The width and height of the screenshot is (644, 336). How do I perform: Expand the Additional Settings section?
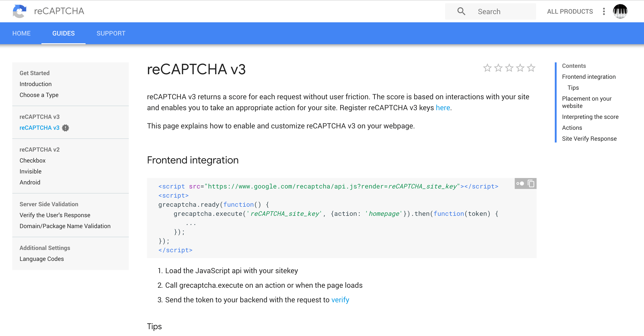point(45,247)
